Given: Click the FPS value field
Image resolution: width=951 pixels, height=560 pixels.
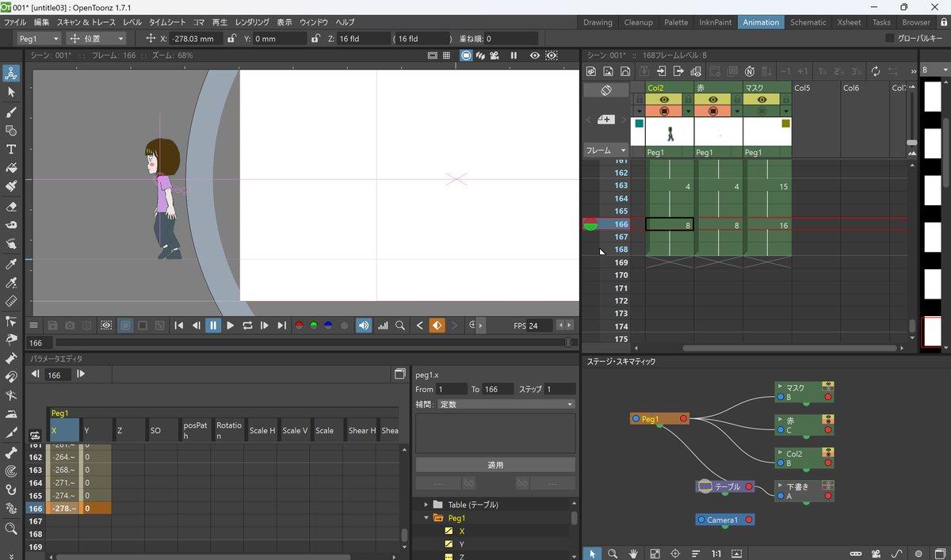Looking at the screenshot, I should [x=541, y=326].
